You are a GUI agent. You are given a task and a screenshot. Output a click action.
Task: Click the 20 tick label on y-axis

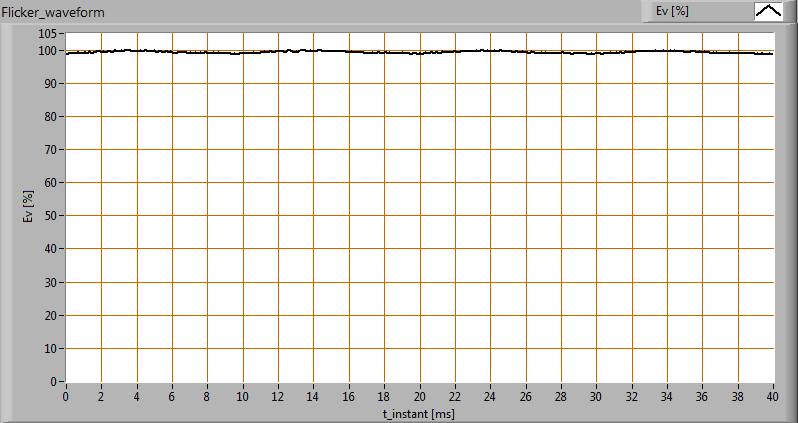coord(53,315)
